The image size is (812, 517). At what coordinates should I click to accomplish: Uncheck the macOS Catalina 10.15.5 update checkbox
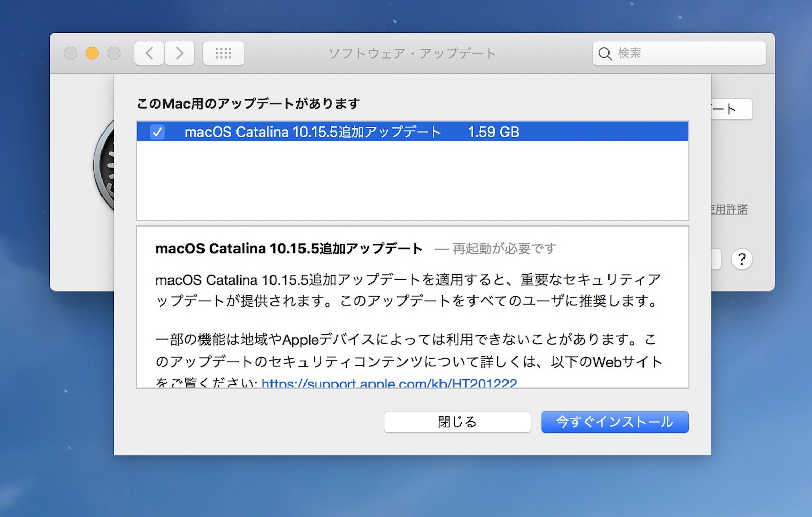coord(157,132)
